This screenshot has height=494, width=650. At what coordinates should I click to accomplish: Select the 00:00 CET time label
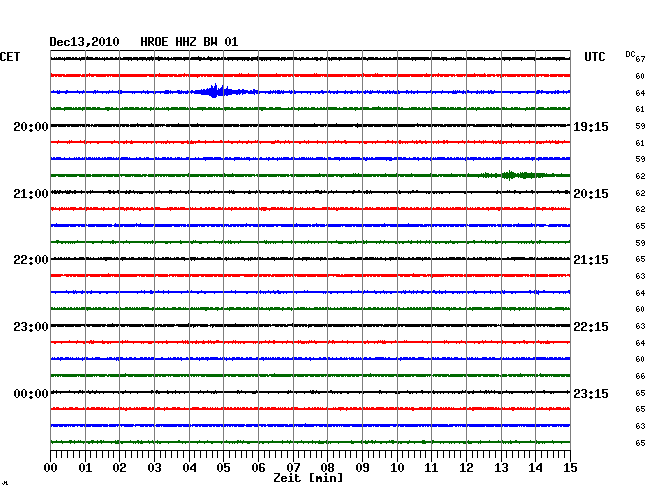click(31, 394)
